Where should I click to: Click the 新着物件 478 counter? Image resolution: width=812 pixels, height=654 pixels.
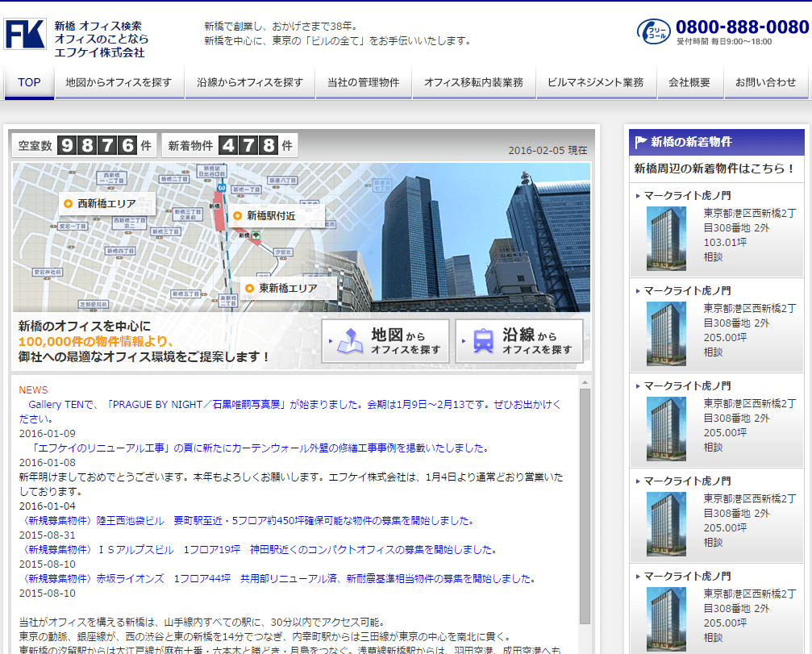[x=230, y=145]
